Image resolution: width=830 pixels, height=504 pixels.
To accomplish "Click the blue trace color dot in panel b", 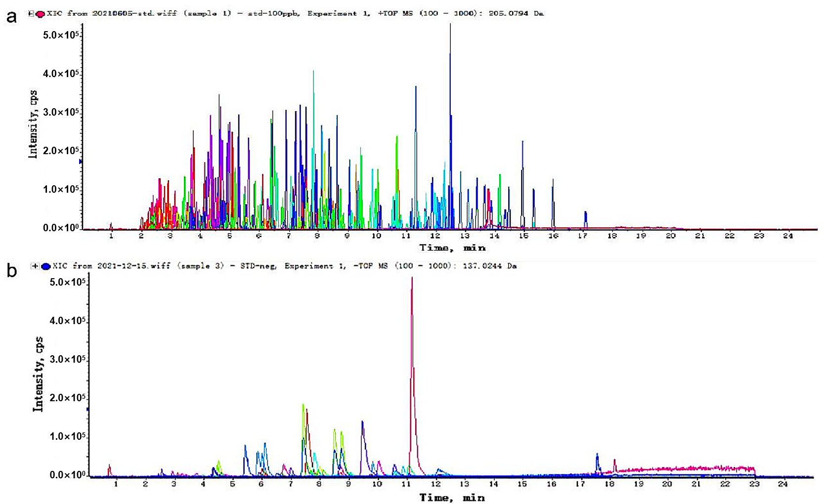I will 46,266.
